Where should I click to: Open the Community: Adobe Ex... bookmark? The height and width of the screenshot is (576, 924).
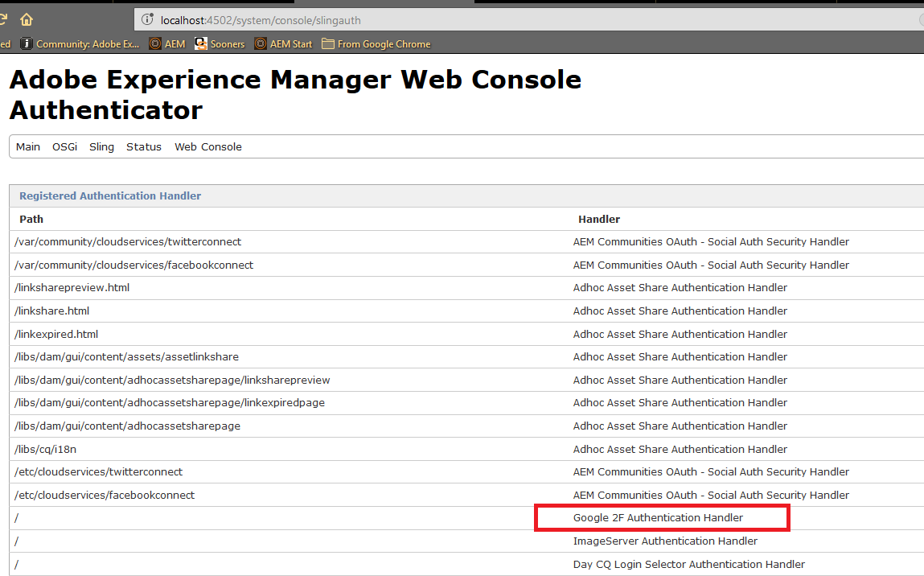pos(80,44)
